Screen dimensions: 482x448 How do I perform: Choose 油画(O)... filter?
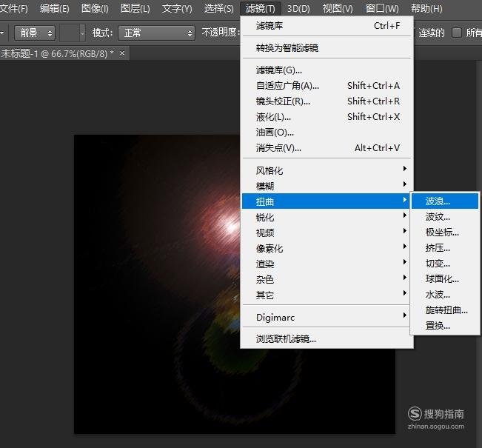(327, 133)
